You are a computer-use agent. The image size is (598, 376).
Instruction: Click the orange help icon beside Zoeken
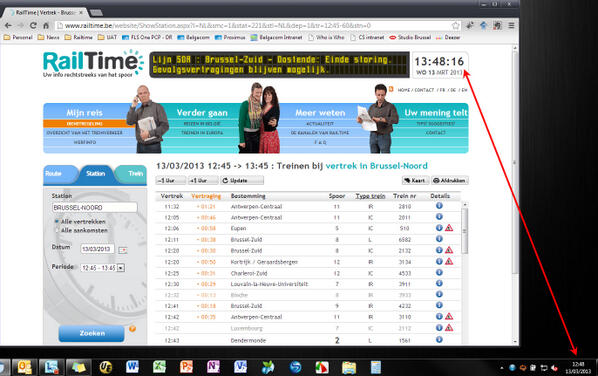[x=132, y=328]
